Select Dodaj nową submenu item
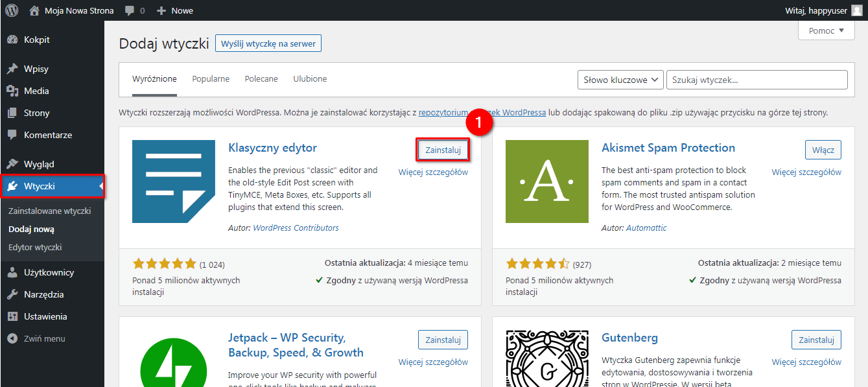Image resolution: width=868 pixels, height=387 pixels. point(31,229)
